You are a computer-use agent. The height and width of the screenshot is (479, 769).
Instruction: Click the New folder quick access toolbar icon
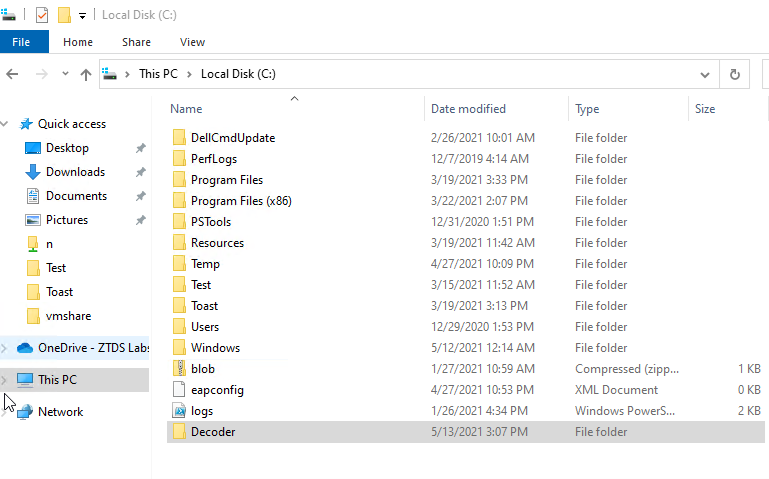pos(64,15)
